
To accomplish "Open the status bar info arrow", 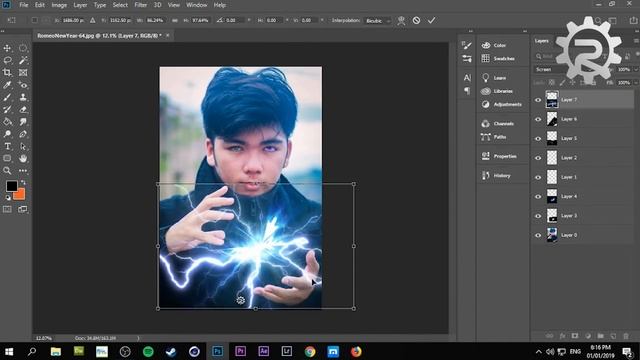I will 138,338.
